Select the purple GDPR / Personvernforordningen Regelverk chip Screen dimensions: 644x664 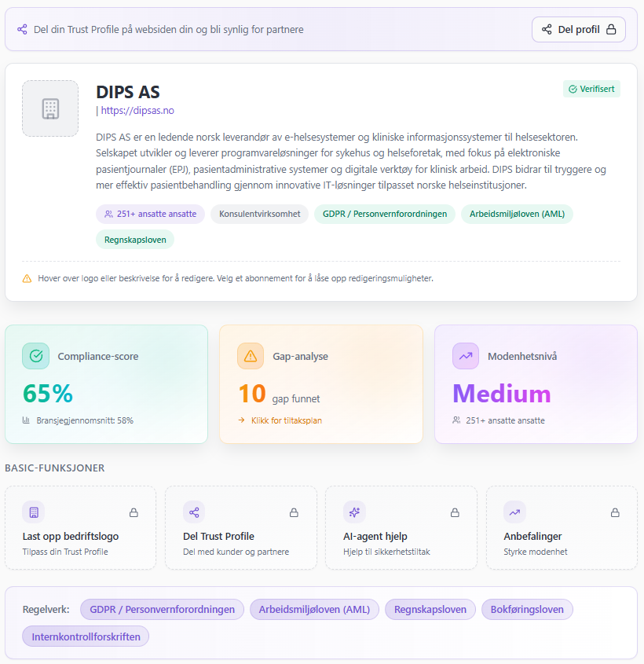[162, 609]
